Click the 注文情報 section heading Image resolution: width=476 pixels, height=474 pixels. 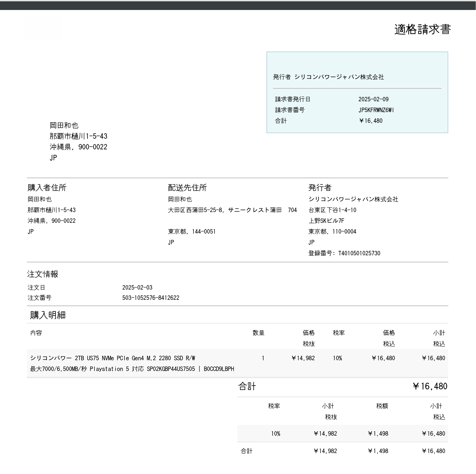[x=43, y=274]
